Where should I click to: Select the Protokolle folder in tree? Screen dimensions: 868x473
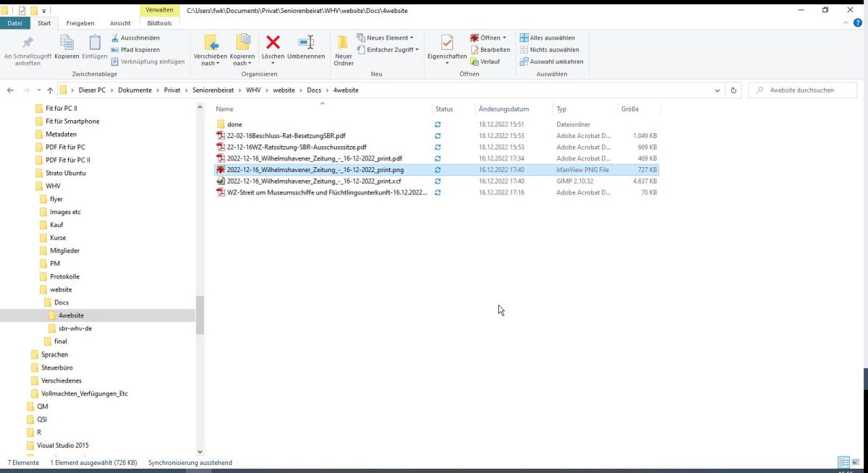pos(64,276)
